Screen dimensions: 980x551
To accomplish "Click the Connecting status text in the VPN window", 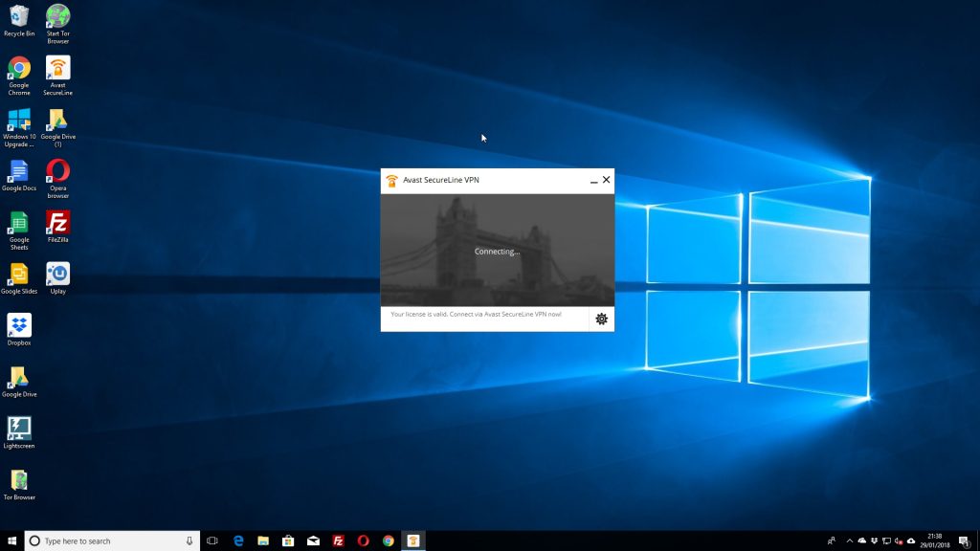I will pos(497,252).
